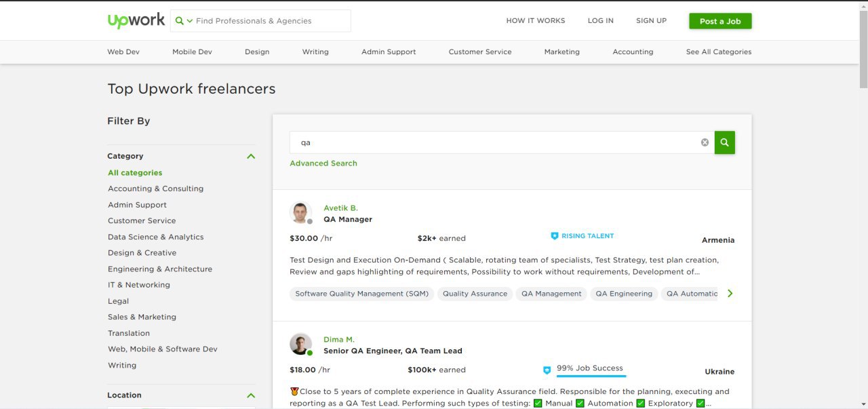Click the Ukraine location text
868x409 pixels.
719,372
